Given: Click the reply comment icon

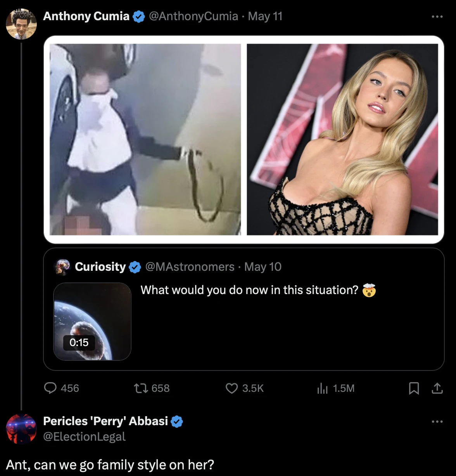Looking at the screenshot, I should (50, 388).
